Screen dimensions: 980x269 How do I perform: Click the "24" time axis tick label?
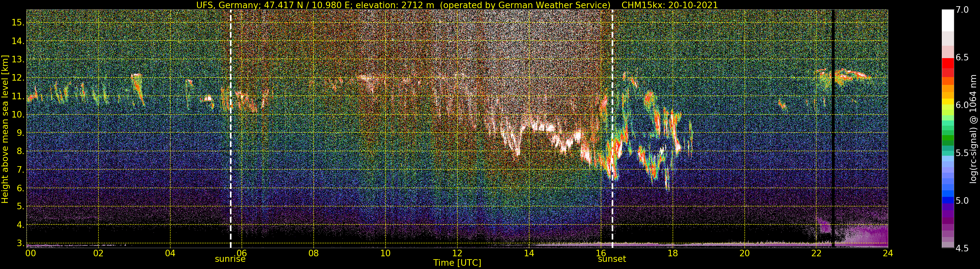tap(888, 253)
